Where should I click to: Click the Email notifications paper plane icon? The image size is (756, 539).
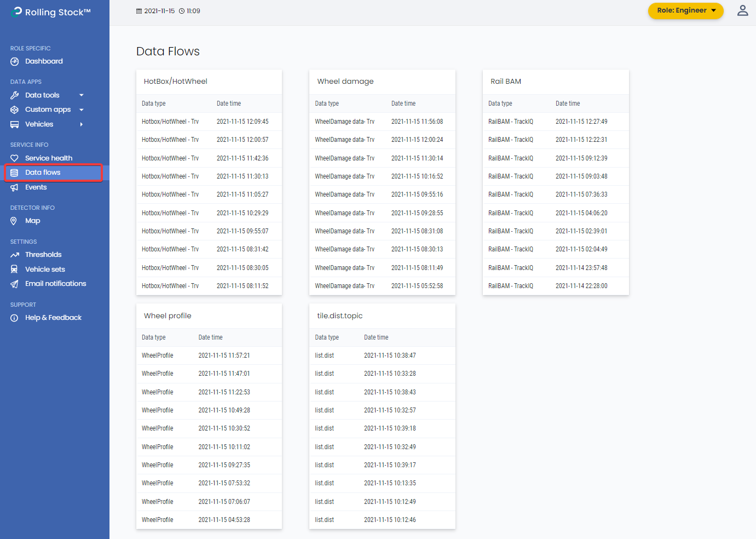(15, 284)
